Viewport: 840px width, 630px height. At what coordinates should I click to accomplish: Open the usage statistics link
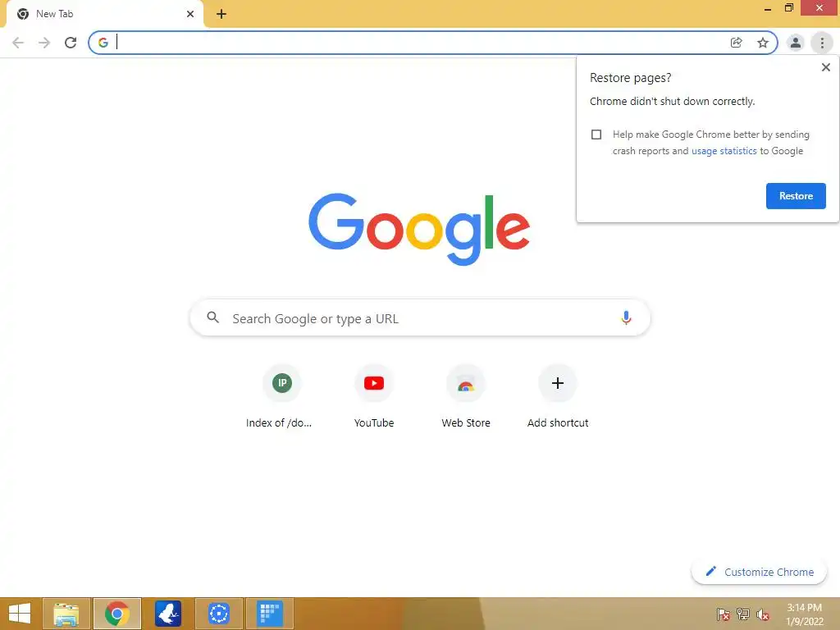[x=724, y=151]
